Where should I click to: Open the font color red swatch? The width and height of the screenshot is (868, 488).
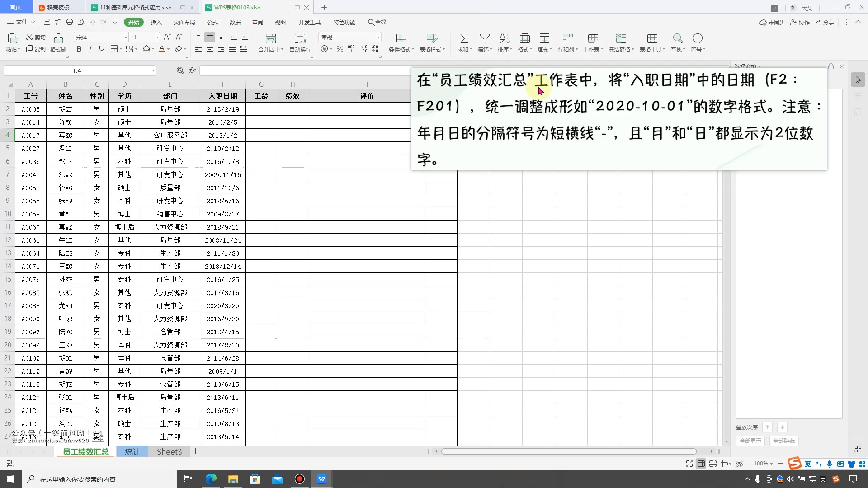tap(163, 50)
